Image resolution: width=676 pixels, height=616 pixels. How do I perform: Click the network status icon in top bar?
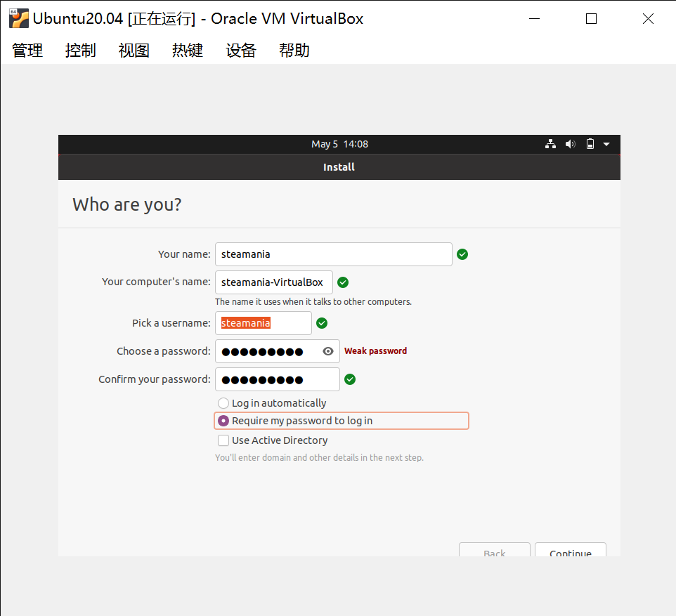point(550,144)
